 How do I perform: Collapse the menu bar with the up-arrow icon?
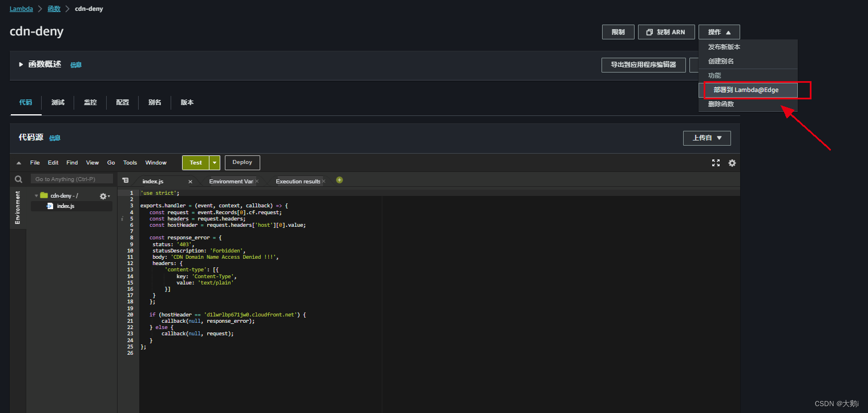coord(18,163)
